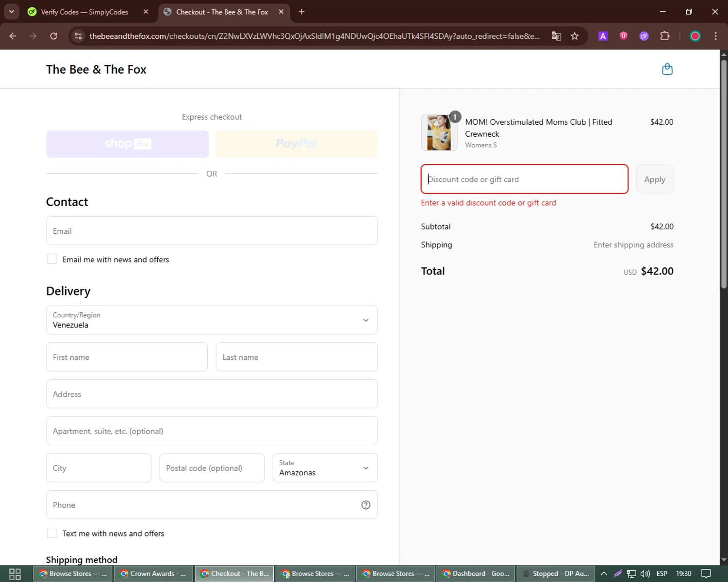Open the tab search dropdown arrow

11,12
